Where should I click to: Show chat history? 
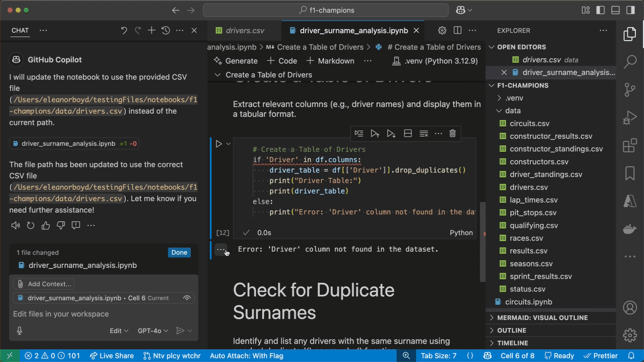[x=166, y=31]
